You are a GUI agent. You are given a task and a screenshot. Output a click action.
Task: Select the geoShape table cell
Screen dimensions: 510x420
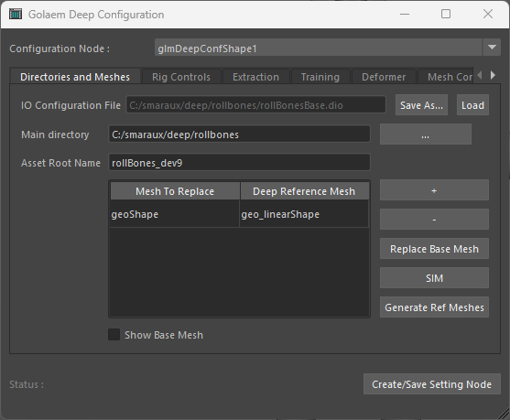coord(175,214)
